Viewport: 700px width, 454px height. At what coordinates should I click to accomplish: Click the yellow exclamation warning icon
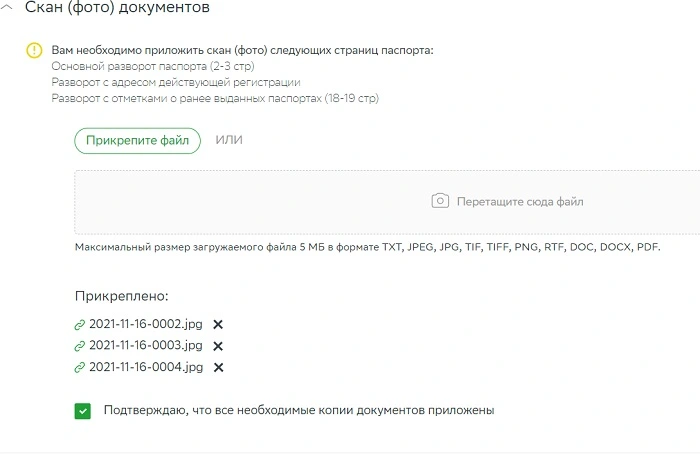coord(34,50)
